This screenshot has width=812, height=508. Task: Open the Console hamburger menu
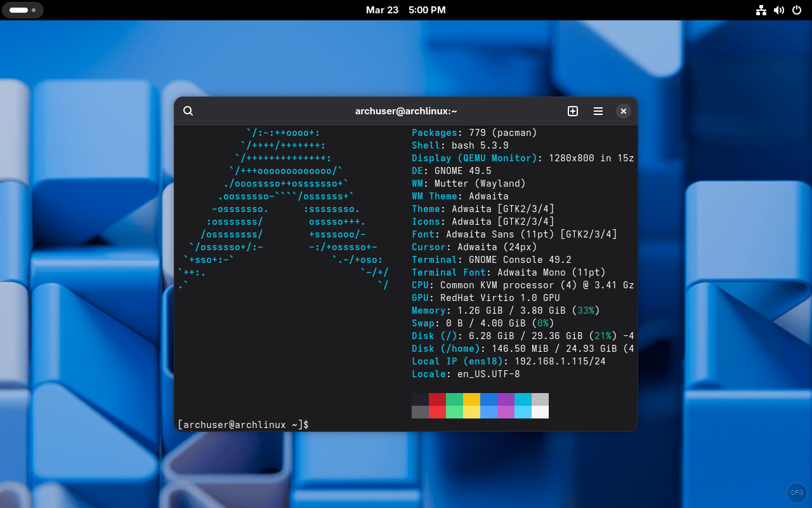[x=598, y=110]
